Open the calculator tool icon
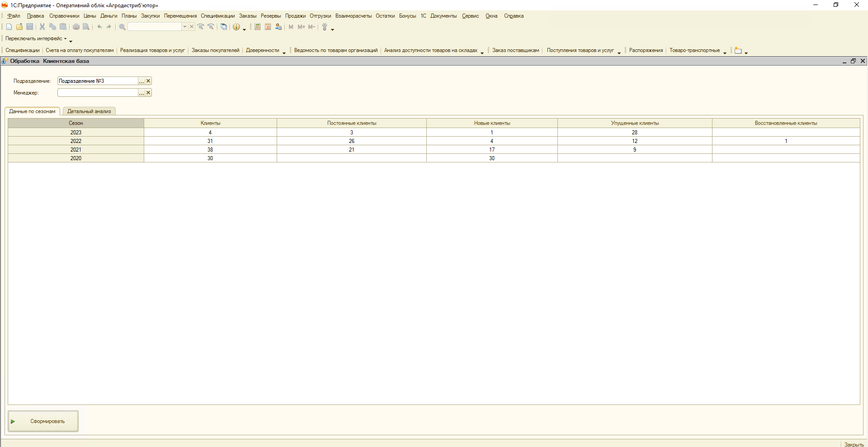The height and width of the screenshot is (447, 868). [257, 27]
